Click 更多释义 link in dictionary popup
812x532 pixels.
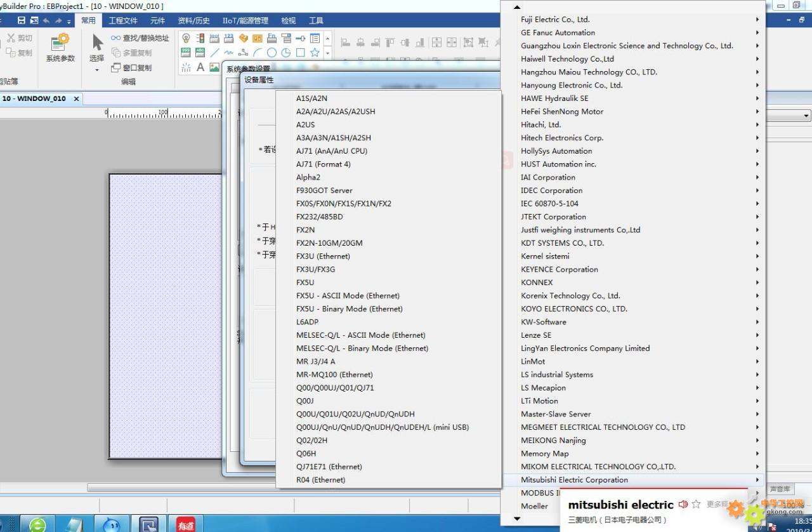(717, 505)
